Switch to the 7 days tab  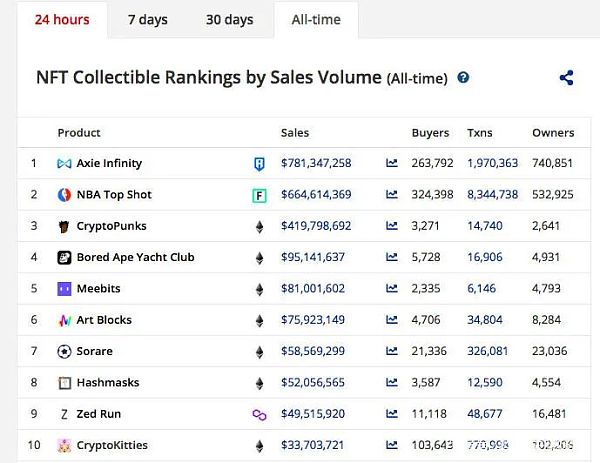[x=147, y=20]
